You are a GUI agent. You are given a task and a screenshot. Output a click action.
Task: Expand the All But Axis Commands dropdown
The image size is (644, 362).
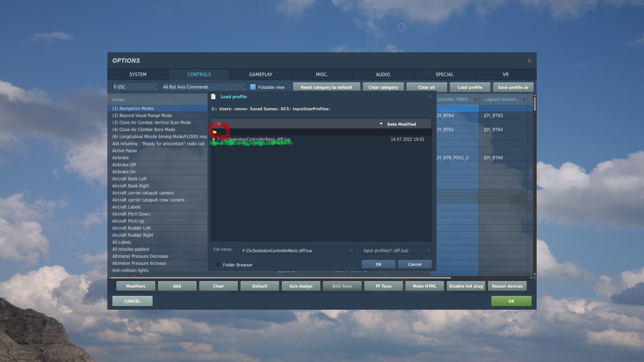(204, 87)
